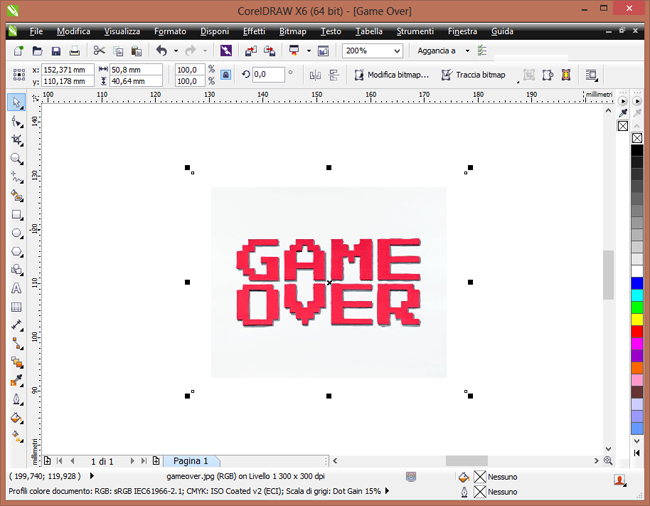Image resolution: width=650 pixels, height=506 pixels.
Task: Select the Crop tool in toolbox
Action: (17, 140)
